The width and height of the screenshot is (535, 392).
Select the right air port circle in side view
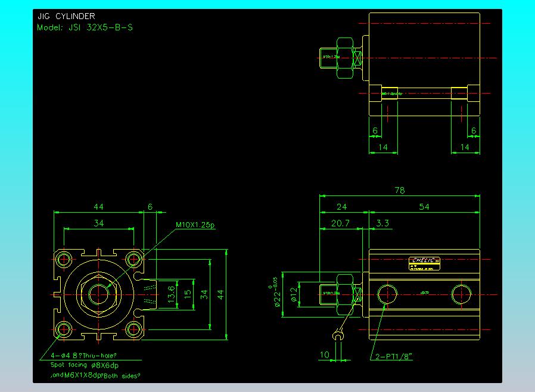[461, 294]
